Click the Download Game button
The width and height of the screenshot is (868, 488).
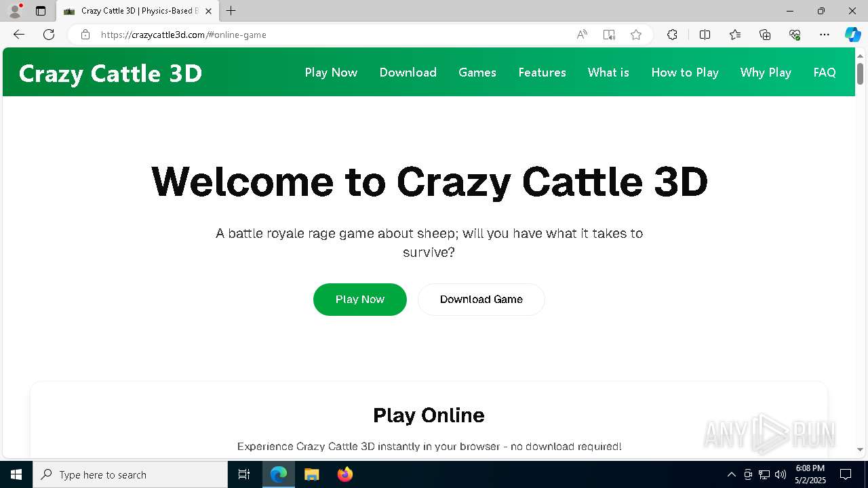click(x=481, y=300)
